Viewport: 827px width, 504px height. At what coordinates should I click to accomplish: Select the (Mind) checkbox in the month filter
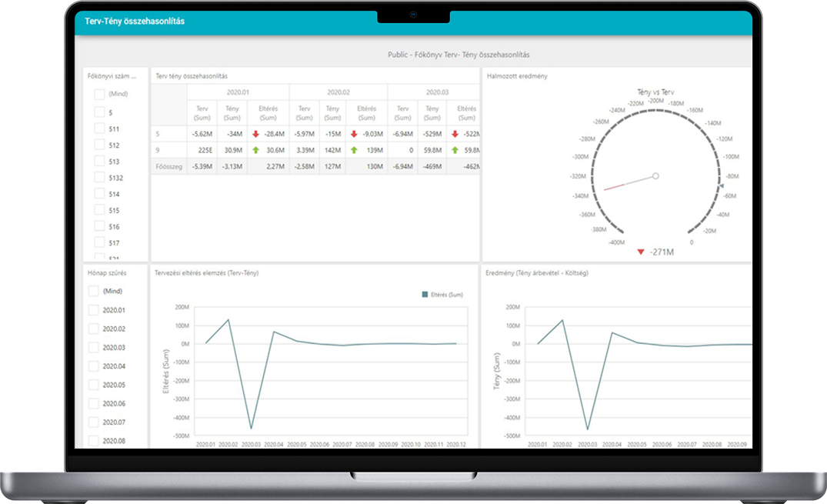click(93, 291)
